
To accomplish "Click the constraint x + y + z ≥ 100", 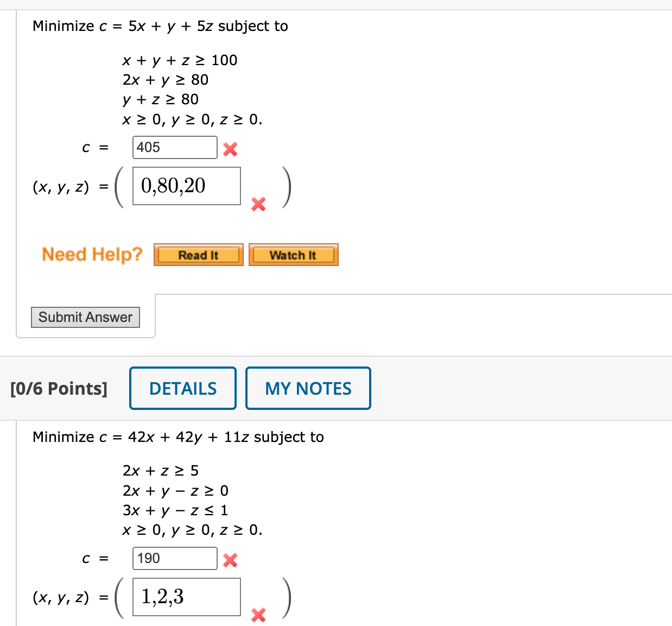I will [x=180, y=60].
